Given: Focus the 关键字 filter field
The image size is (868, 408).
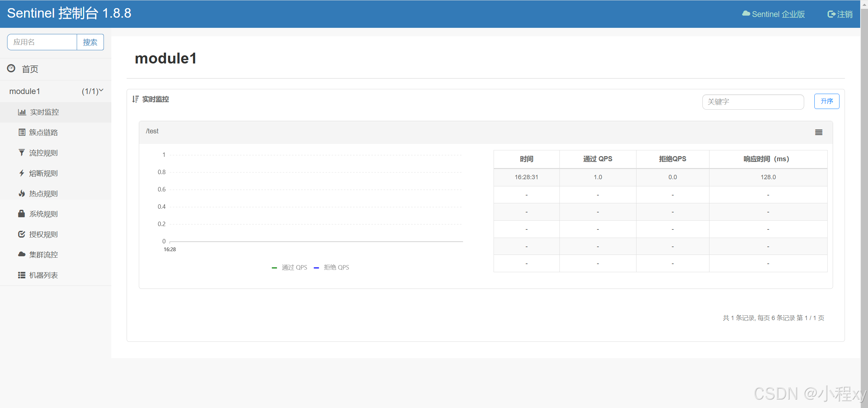Looking at the screenshot, I should [x=753, y=102].
